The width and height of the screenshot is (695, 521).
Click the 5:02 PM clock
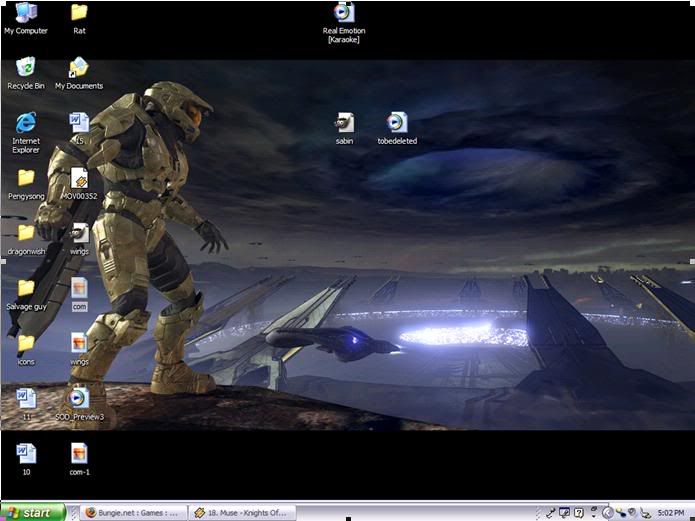[671, 513]
